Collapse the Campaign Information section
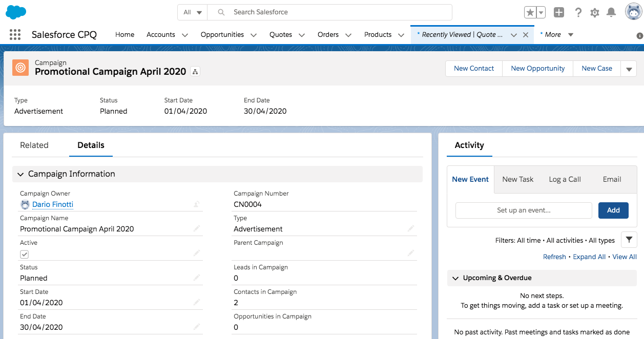This screenshot has width=644, height=339. point(20,174)
